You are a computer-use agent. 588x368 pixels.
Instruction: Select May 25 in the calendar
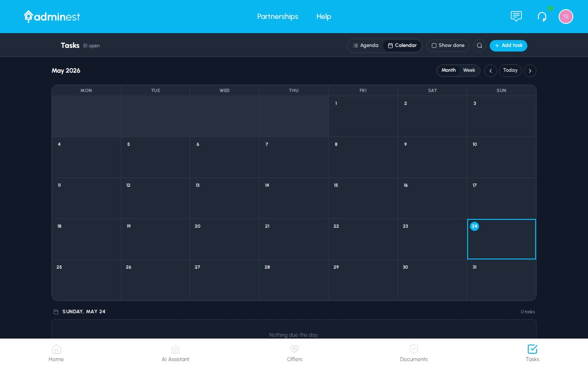(x=86, y=280)
